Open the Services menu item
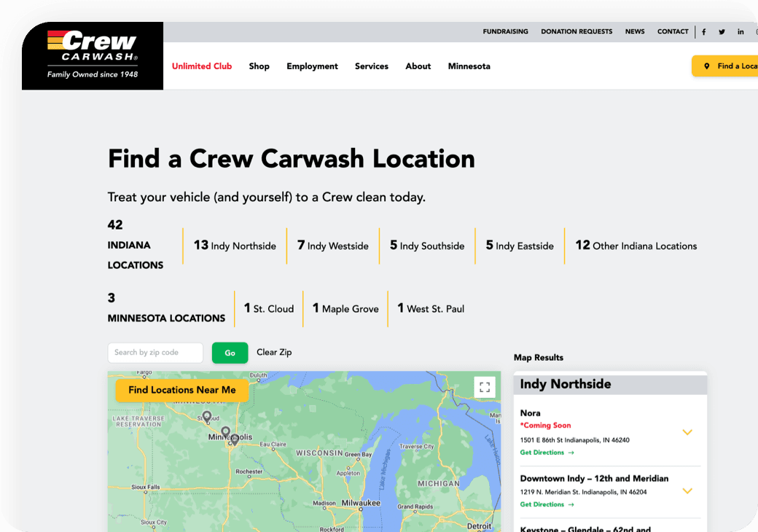 [371, 66]
